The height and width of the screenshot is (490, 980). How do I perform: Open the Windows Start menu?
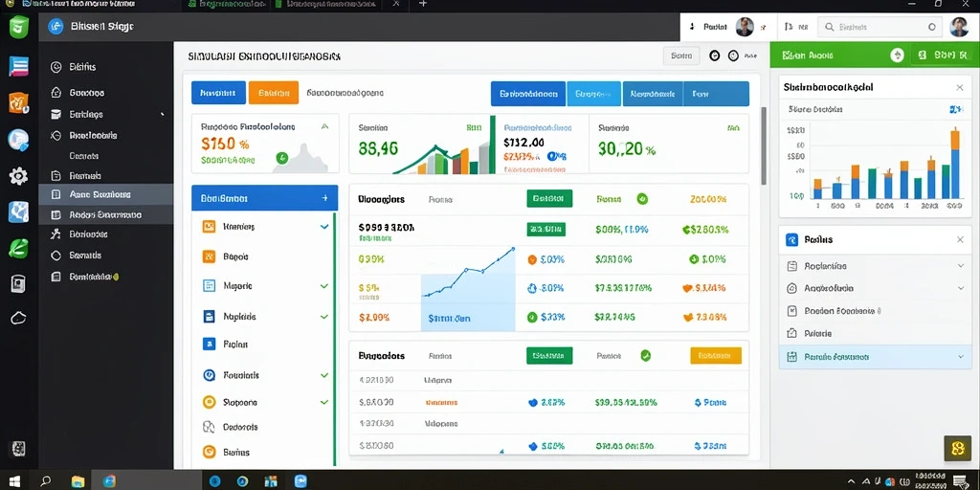[13, 481]
